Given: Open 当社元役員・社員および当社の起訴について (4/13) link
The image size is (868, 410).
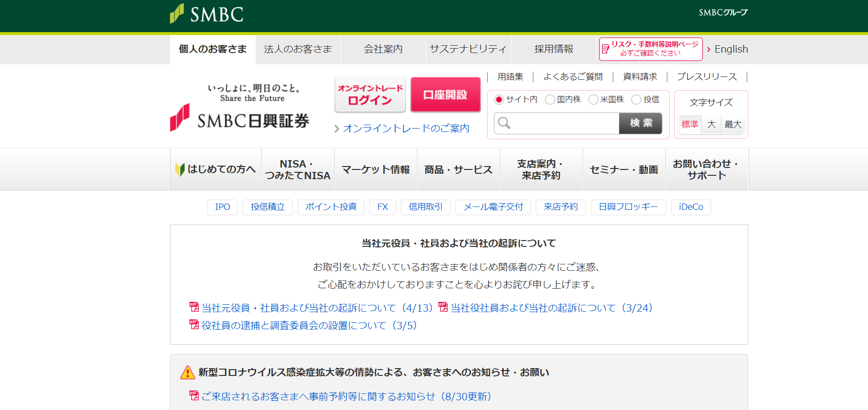Looking at the screenshot, I should [x=317, y=308].
